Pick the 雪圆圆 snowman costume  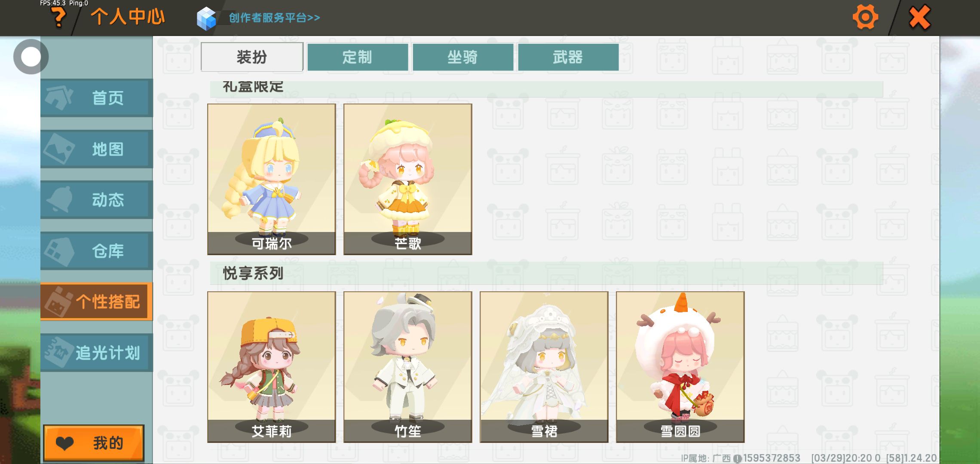[680, 367]
